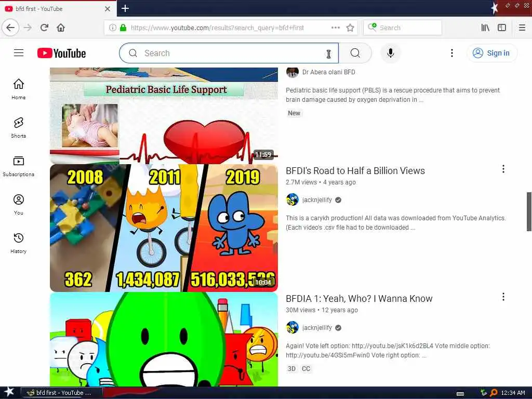
Task: Start voice search with the microphone icon
Action: pos(391,53)
